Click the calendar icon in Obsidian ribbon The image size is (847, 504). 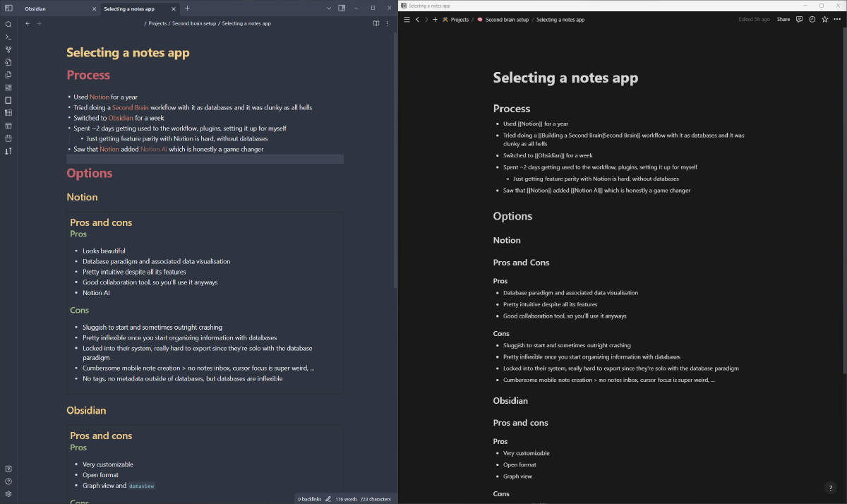(x=8, y=138)
